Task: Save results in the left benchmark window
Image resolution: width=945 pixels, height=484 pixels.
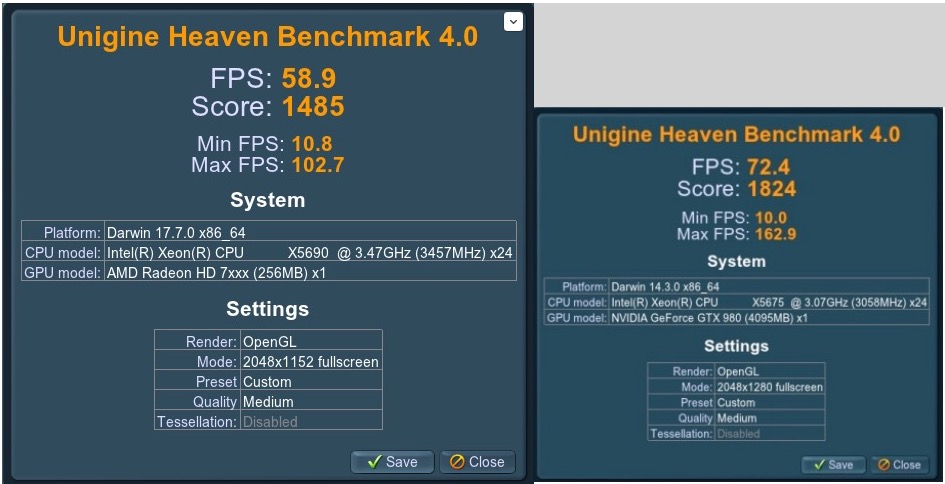Action: pyautogui.click(x=392, y=462)
